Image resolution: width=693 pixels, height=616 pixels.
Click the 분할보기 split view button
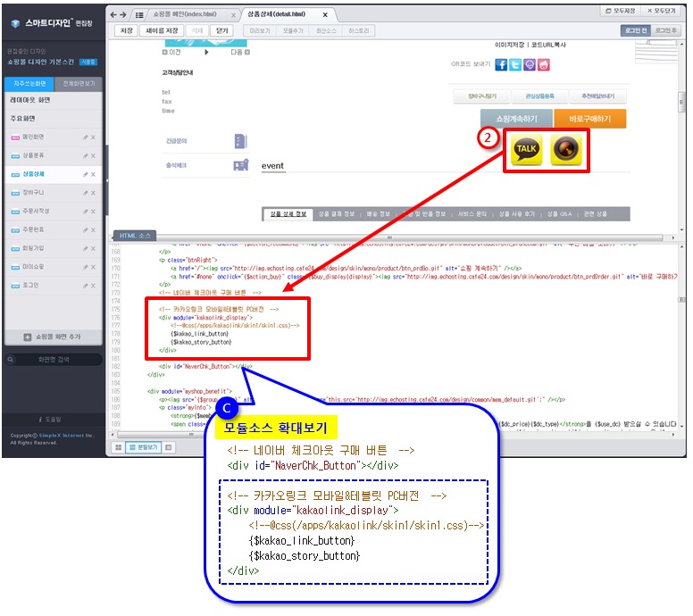(x=144, y=448)
